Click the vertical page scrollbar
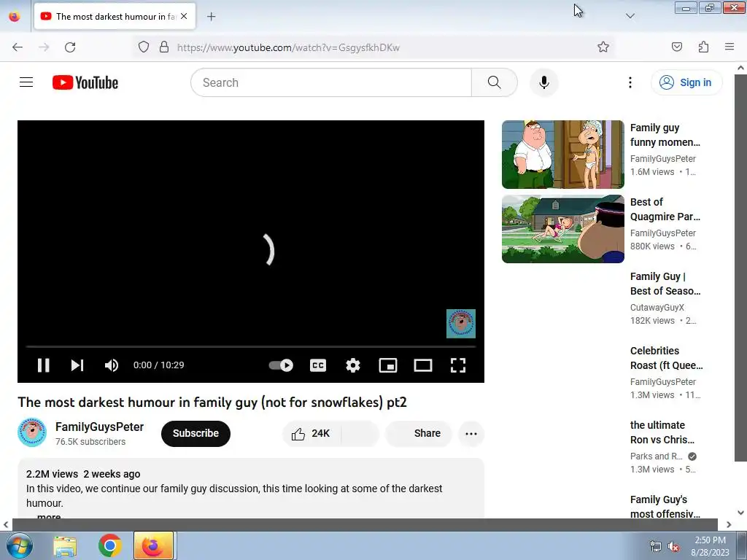 (740, 267)
